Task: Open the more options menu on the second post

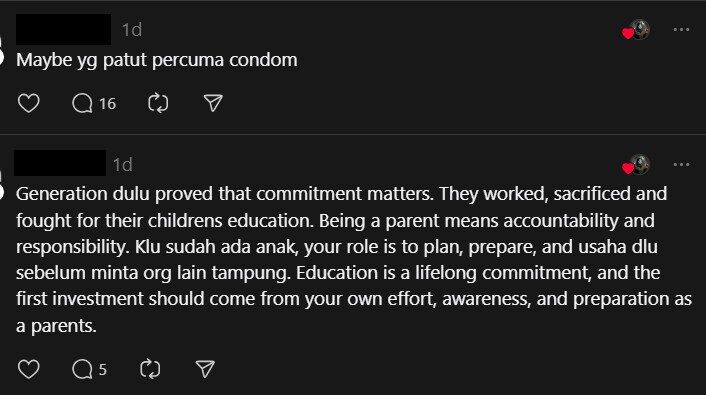Action: 681,164
